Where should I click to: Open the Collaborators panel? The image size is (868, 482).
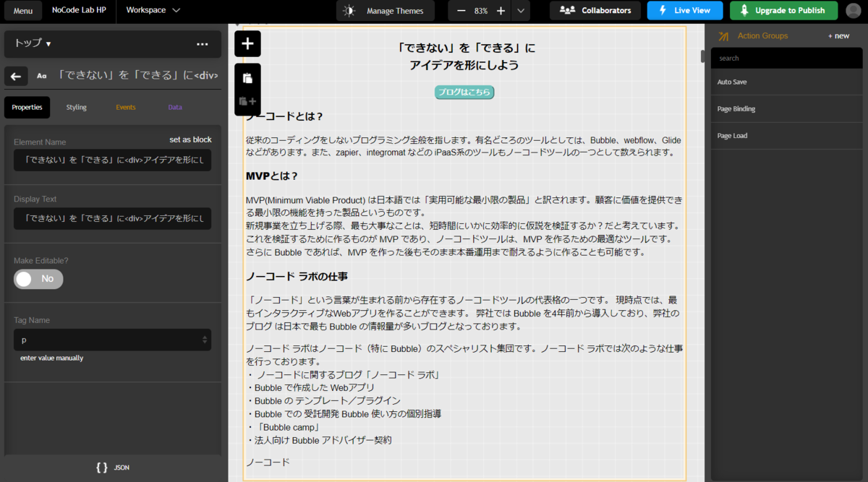[595, 10]
